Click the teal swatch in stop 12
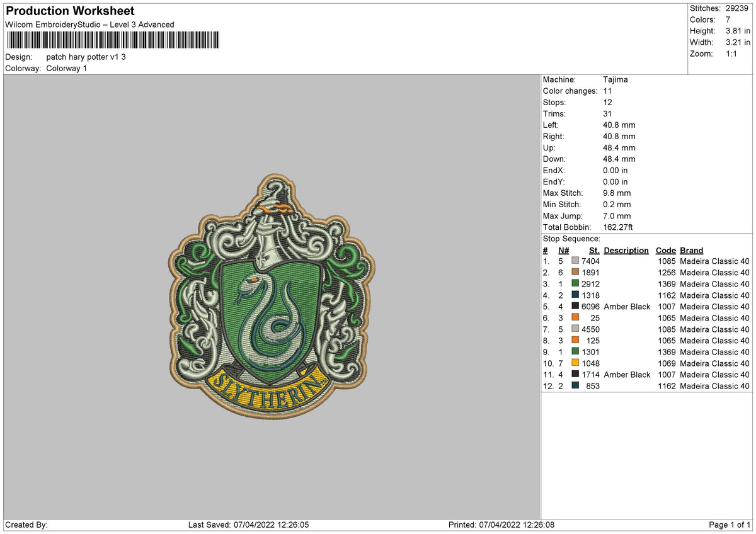756x534 pixels. coord(575,386)
